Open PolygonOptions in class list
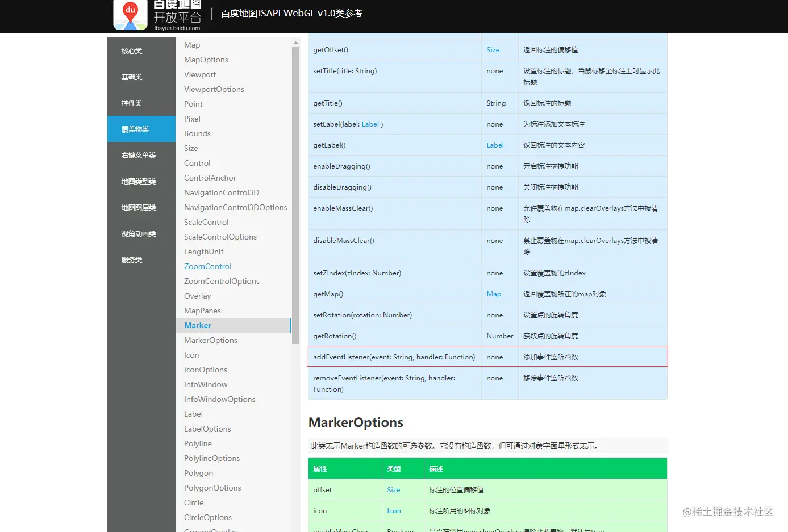Image resolution: width=788 pixels, height=532 pixels. (x=212, y=488)
